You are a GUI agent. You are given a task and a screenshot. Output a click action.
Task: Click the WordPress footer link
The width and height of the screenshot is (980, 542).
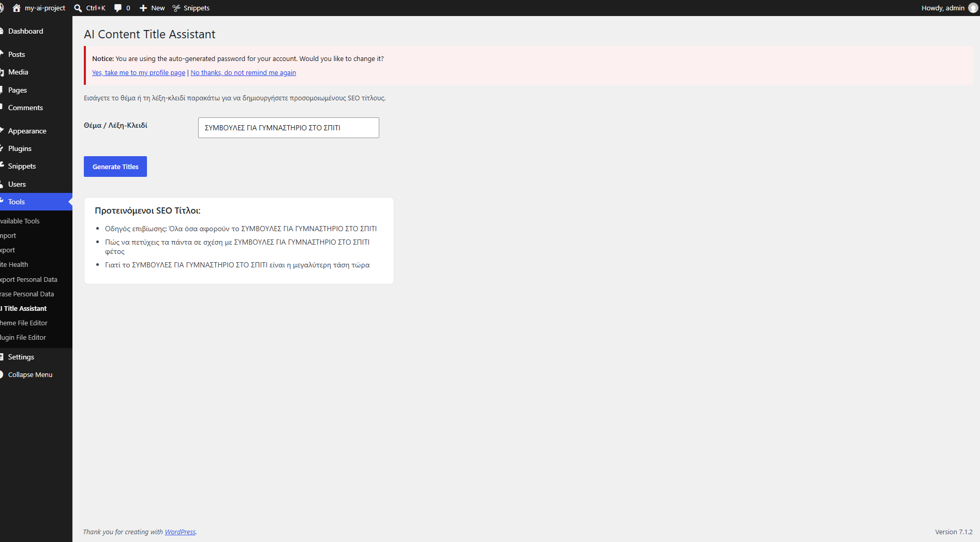click(180, 532)
